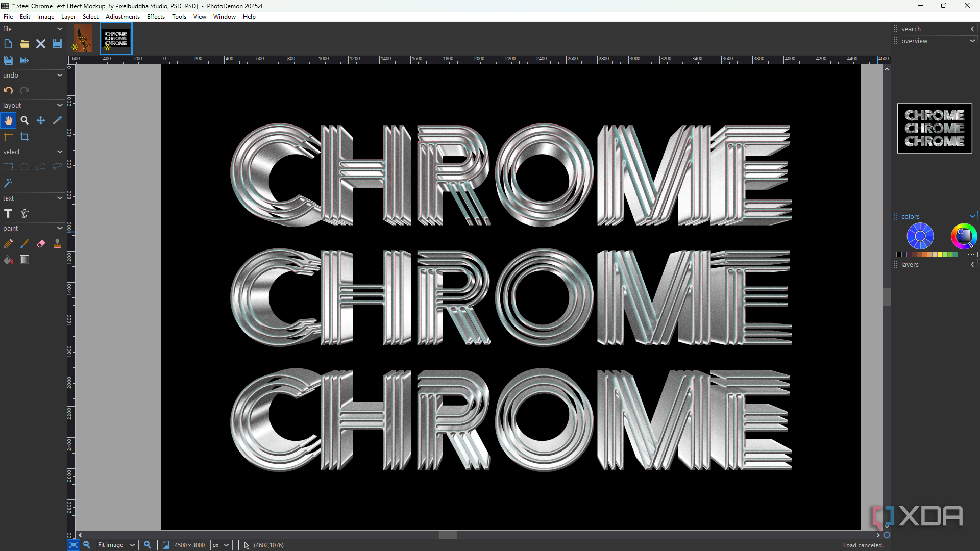Viewport: 980px width, 551px height.
Task: Expand the collapsed layers panel
Action: tap(972, 265)
